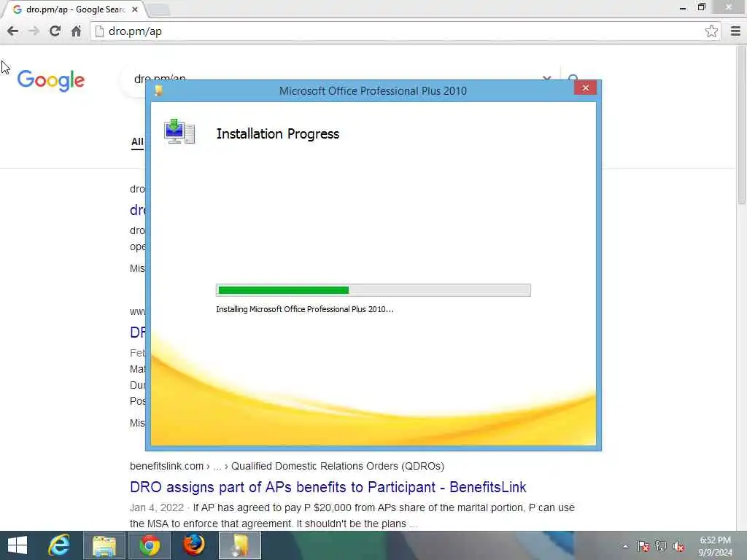
Task: Open the Chrome hamburger menu
Action: coord(735,31)
